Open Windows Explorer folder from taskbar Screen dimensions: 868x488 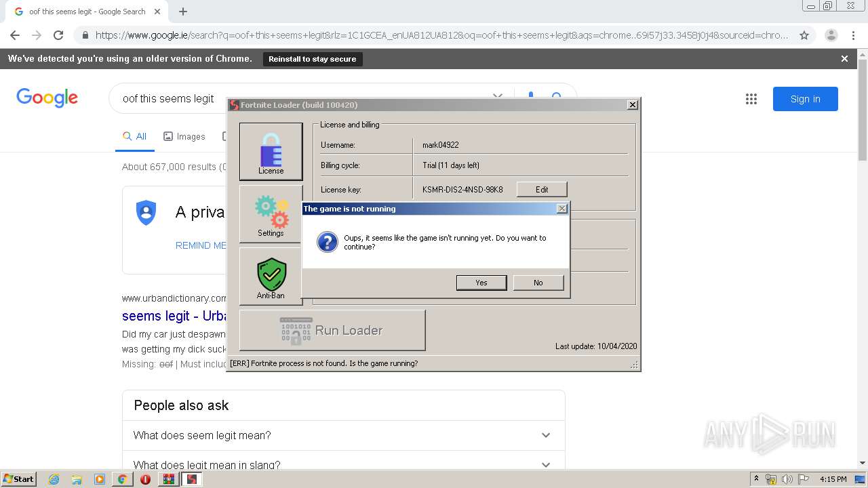click(77, 479)
